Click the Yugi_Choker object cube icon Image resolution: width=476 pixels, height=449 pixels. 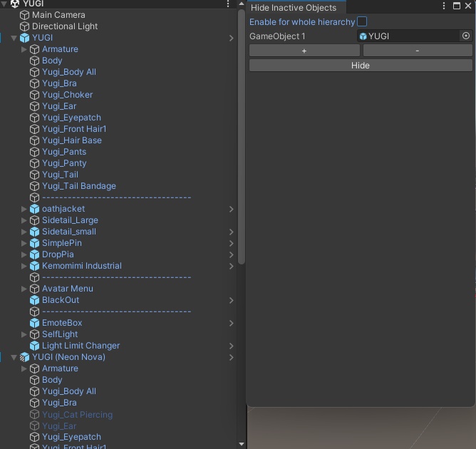pyautogui.click(x=34, y=95)
